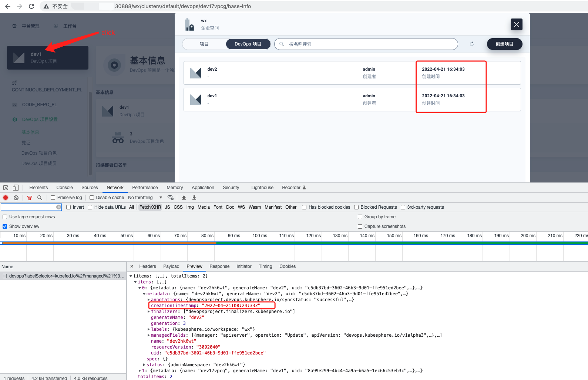Click the refresh icon next to the search box
The image size is (588, 380).
pos(472,44)
